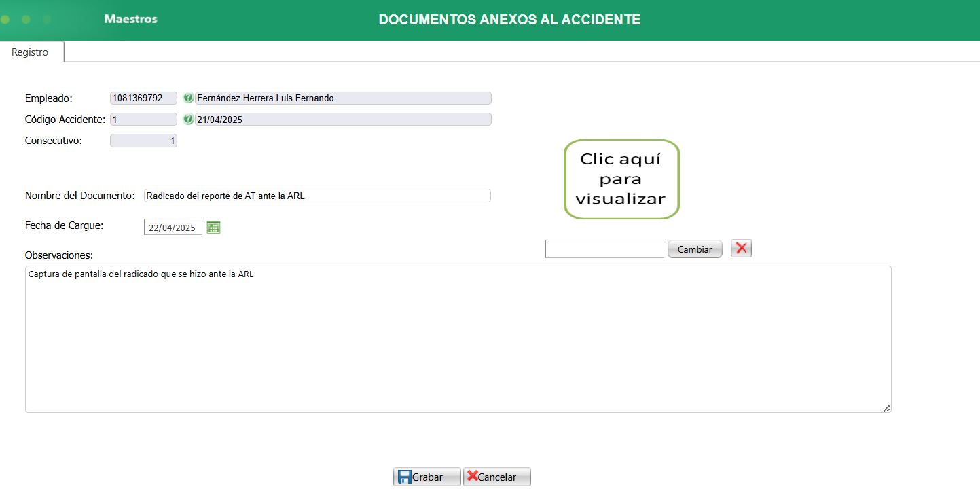The image size is (980, 491).
Task: Click the file path box beside Cambiar
Action: tap(604, 249)
